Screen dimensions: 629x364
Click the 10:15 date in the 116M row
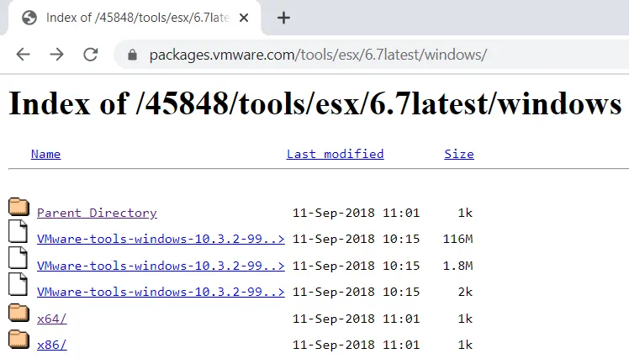click(356, 239)
